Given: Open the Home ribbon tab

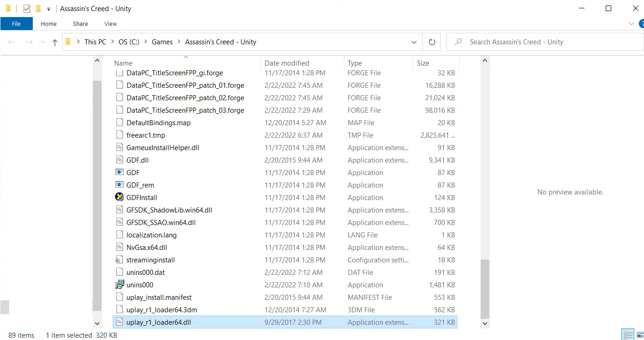Looking at the screenshot, I should (x=48, y=24).
